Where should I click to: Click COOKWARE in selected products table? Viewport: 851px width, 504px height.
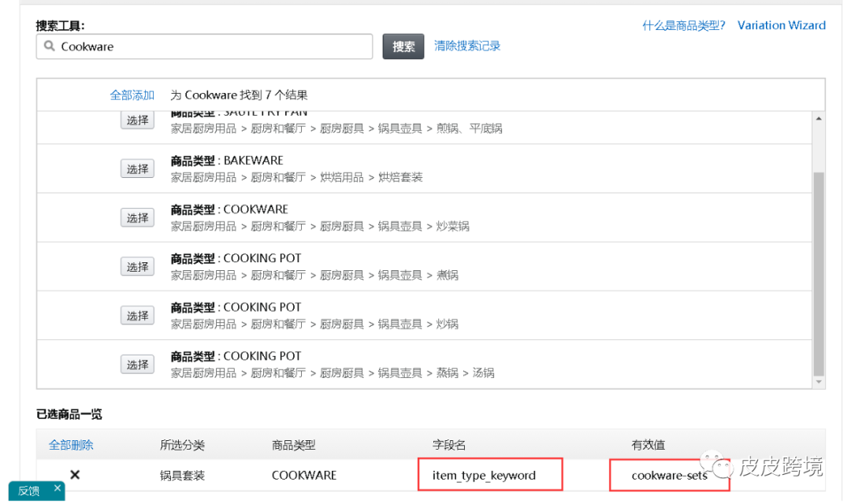(x=304, y=475)
